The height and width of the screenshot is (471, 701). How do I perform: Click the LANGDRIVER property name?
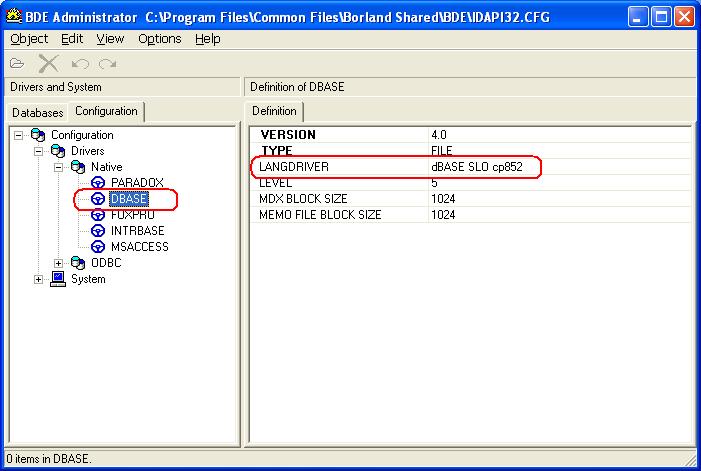point(294,167)
